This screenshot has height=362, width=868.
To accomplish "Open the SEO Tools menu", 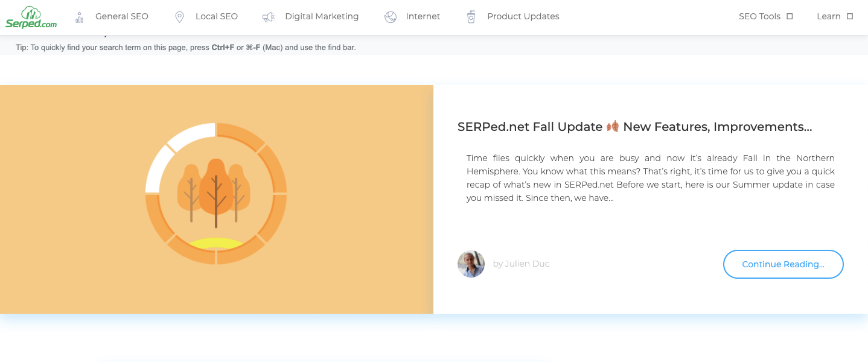I will coord(759,17).
